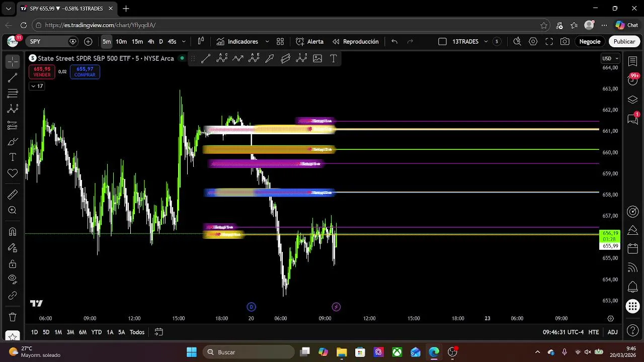Toggle ADJ adjusted price data
This screenshot has height=362, width=644.
point(612,332)
